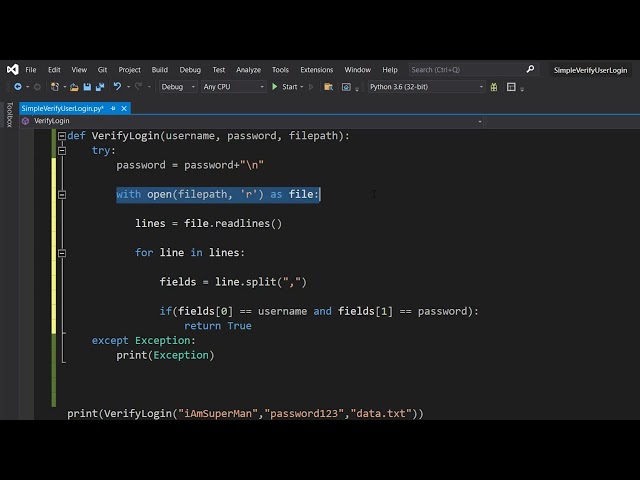Open the Extensions menu

click(x=316, y=70)
